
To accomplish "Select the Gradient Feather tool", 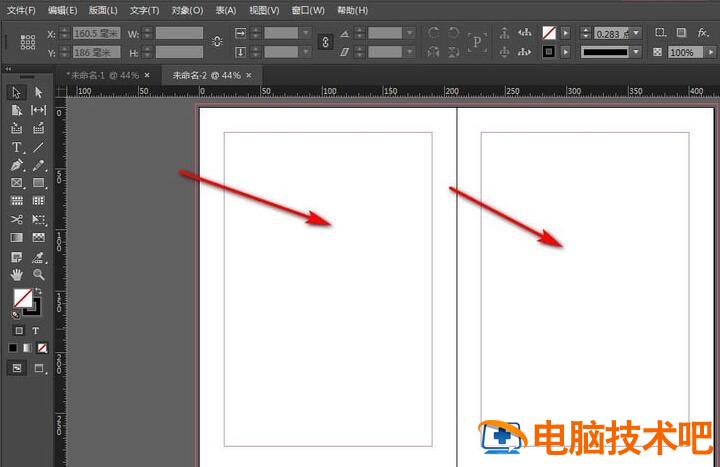I will [39, 237].
